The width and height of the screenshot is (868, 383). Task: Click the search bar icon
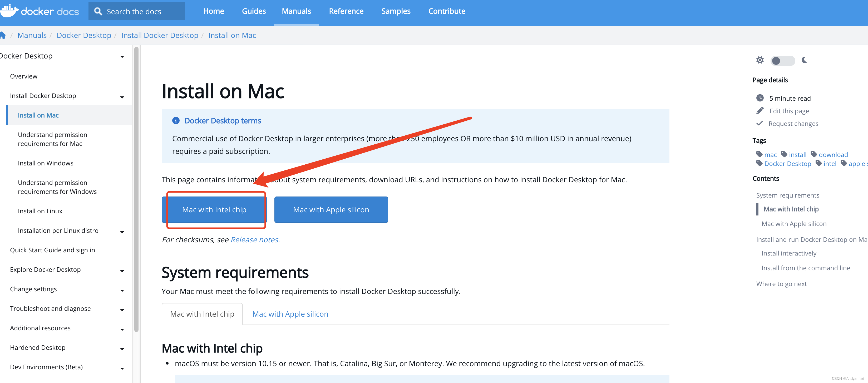[98, 11]
